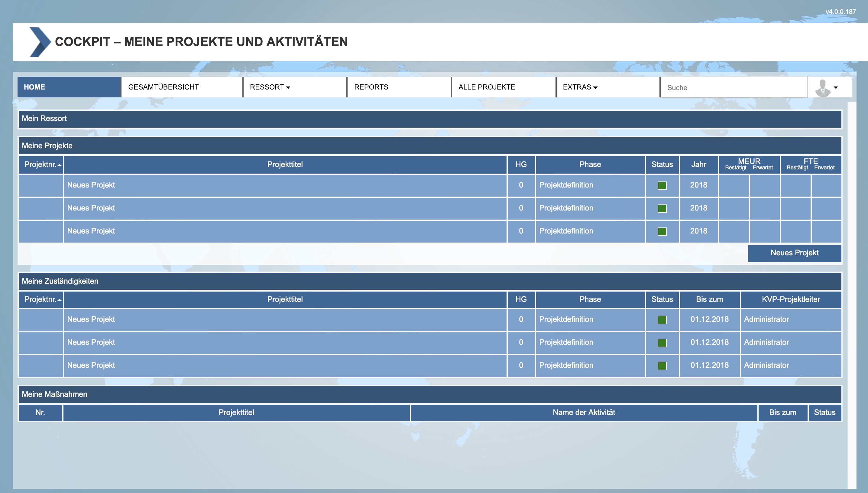Image resolution: width=868 pixels, height=493 pixels.
Task: Expand the Extras dropdown menu
Action: (580, 87)
